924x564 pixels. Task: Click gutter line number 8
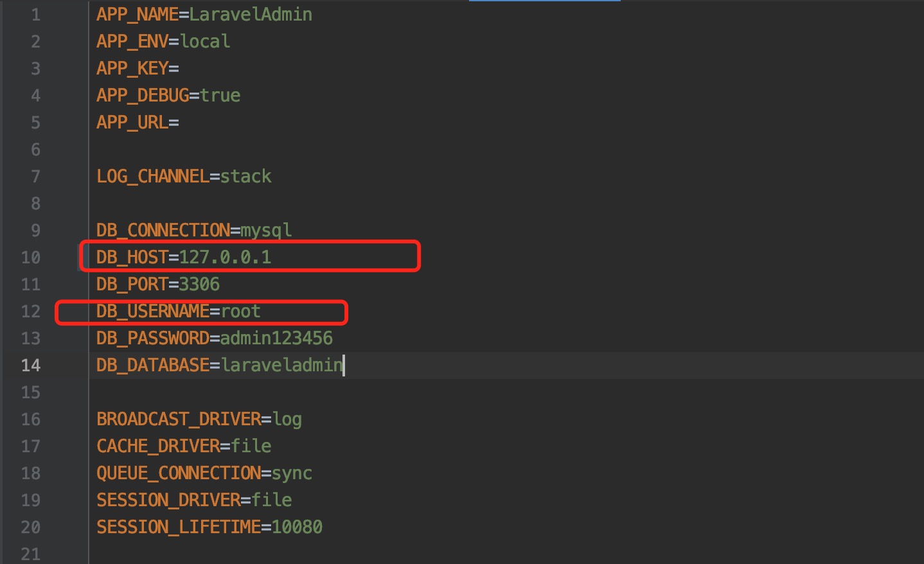(x=36, y=204)
